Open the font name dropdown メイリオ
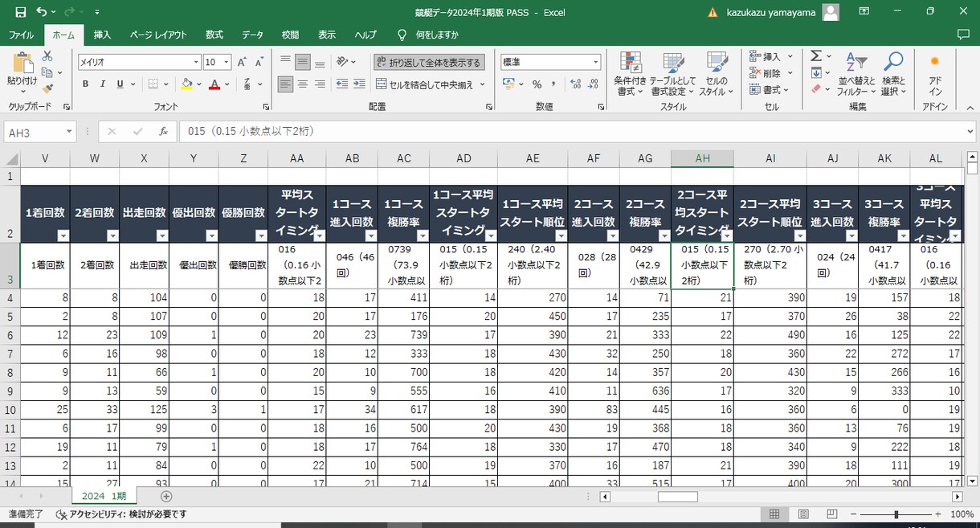The image size is (980, 528). coord(196,62)
